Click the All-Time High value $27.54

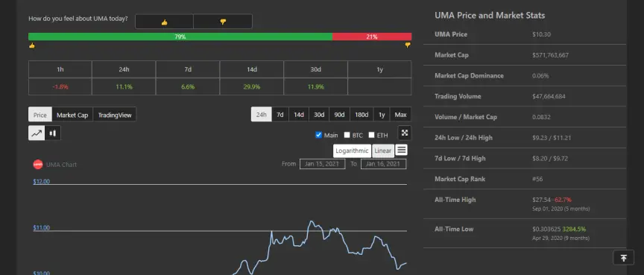pyautogui.click(x=541, y=200)
